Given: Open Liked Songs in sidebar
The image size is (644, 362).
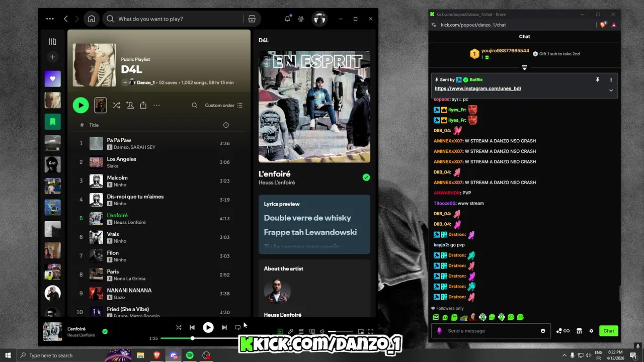Looking at the screenshot, I should pyautogui.click(x=52, y=78).
